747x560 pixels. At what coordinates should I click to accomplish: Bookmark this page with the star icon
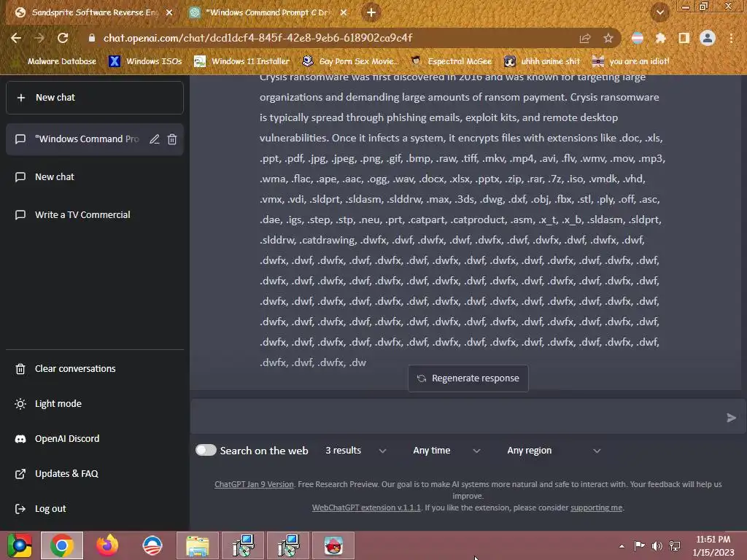pos(608,38)
